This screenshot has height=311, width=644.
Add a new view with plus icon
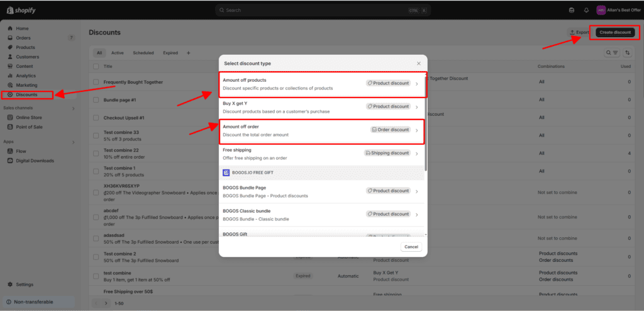click(x=188, y=53)
